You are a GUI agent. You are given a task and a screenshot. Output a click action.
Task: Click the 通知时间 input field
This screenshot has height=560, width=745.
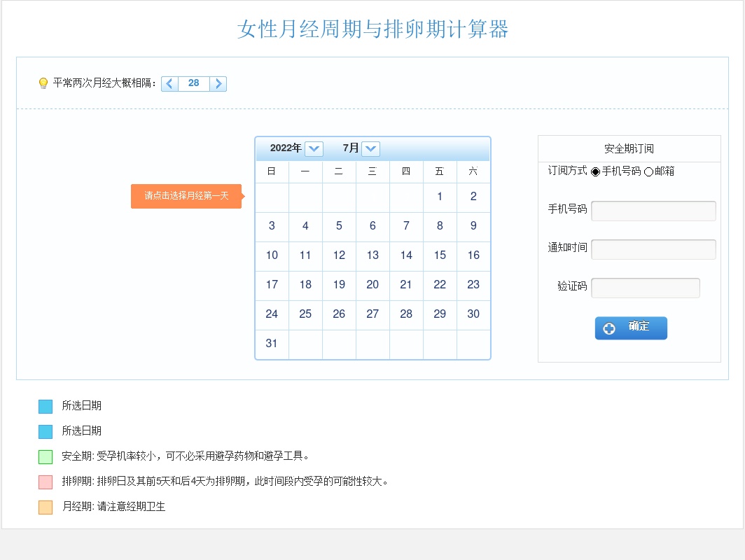(x=653, y=249)
